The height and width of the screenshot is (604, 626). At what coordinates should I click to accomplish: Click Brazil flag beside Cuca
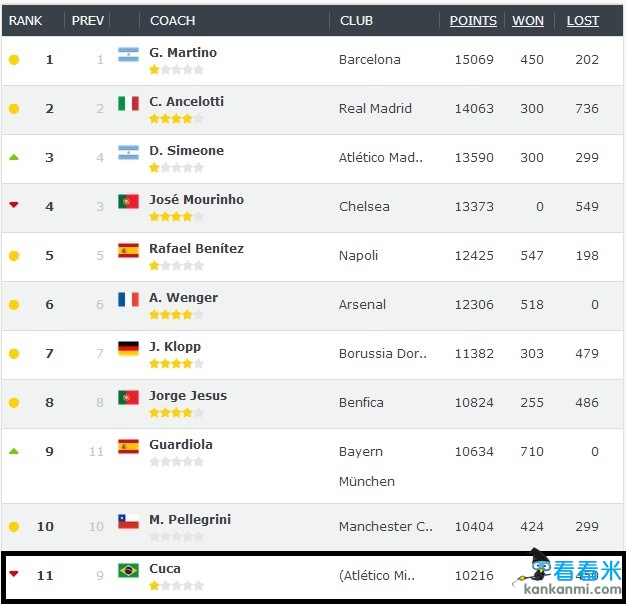(x=128, y=570)
